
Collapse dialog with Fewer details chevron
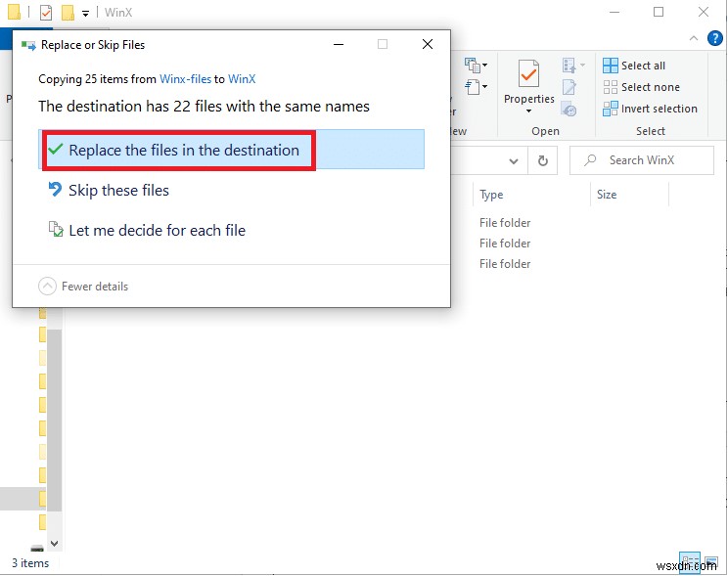[x=47, y=287]
